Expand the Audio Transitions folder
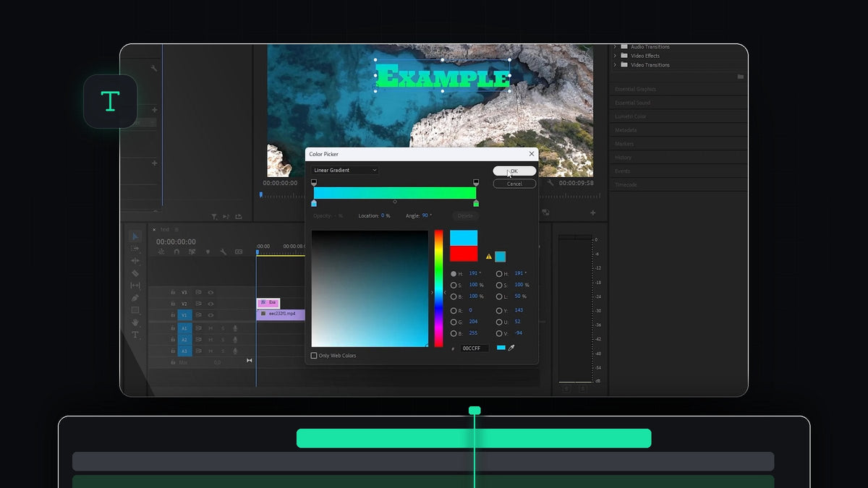This screenshot has width=868, height=488. 615,47
